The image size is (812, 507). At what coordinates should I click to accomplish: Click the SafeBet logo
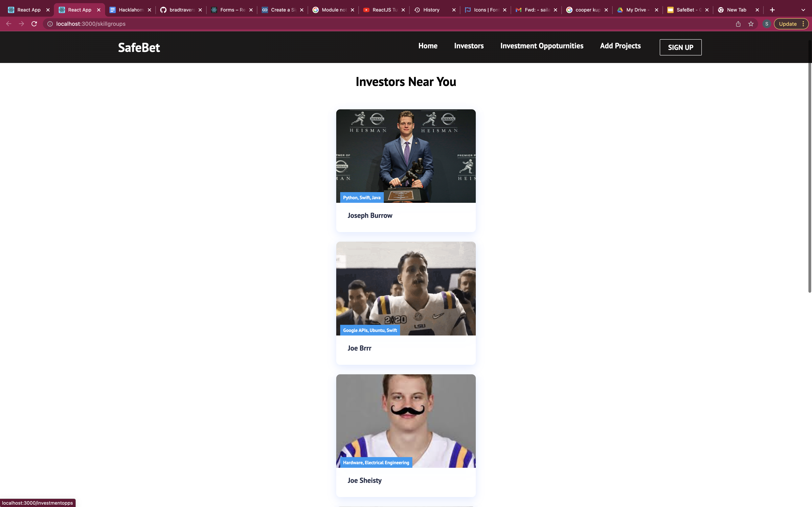pos(139,47)
